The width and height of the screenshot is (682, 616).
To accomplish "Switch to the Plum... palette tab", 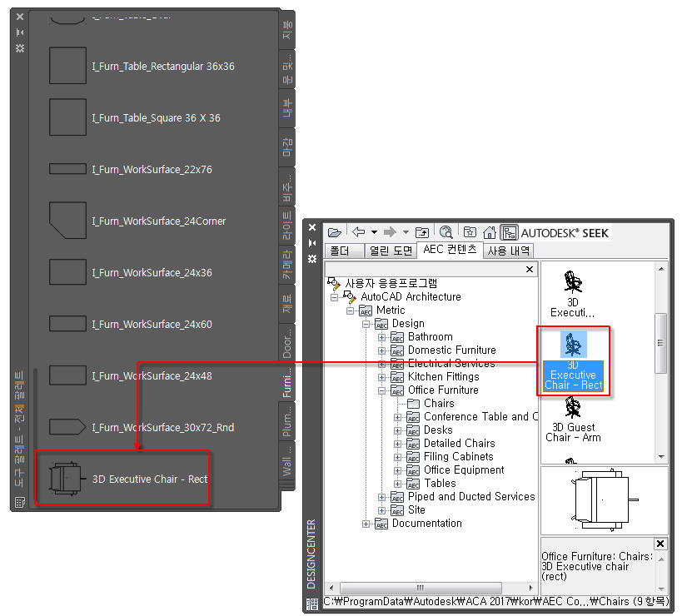I will 286,420.
